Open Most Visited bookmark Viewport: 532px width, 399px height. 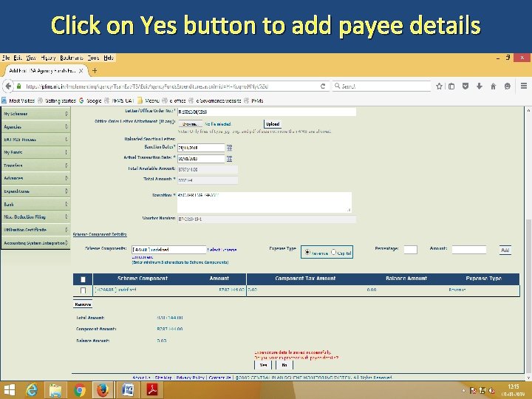click(x=18, y=100)
